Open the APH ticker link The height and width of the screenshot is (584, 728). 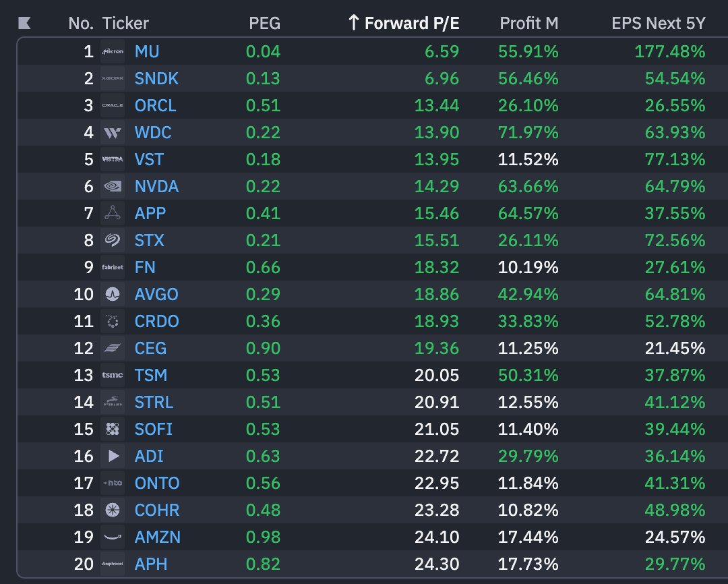pos(151,564)
